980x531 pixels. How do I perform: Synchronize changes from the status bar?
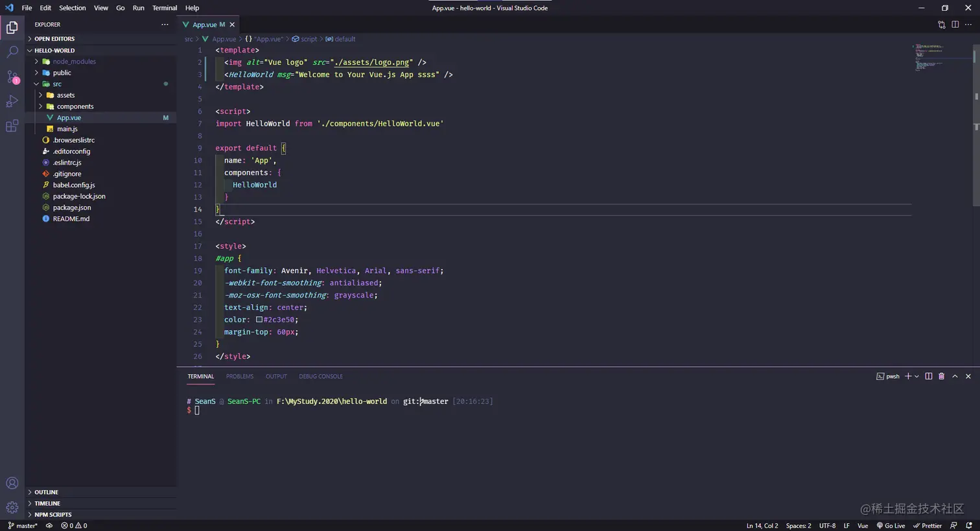pos(49,526)
